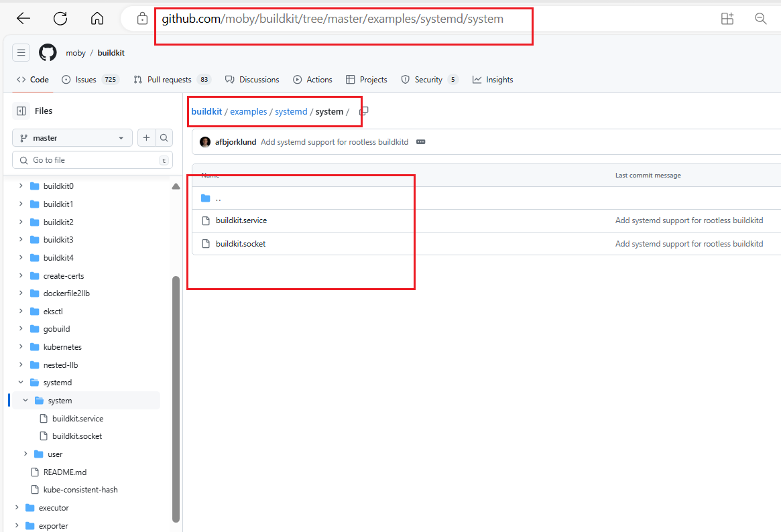Open the Security tab

(429, 80)
